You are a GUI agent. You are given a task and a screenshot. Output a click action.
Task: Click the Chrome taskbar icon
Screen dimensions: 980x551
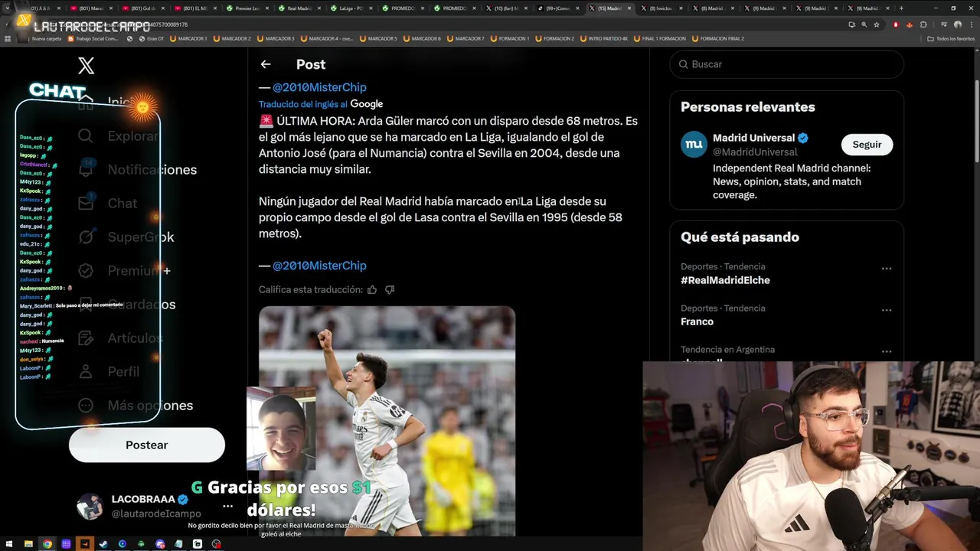[x=47, y=544]
